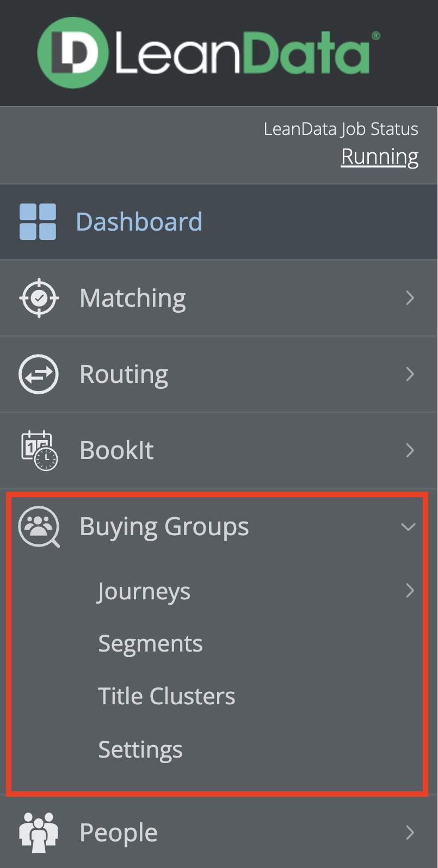Collapse the Buying Groups section chevron
Viewport: 438px width, 868px height.
pyautogui.click(x=408, y=526)
